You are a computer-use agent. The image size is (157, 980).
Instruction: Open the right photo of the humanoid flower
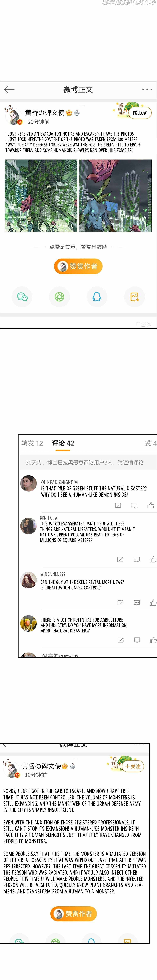115,196
